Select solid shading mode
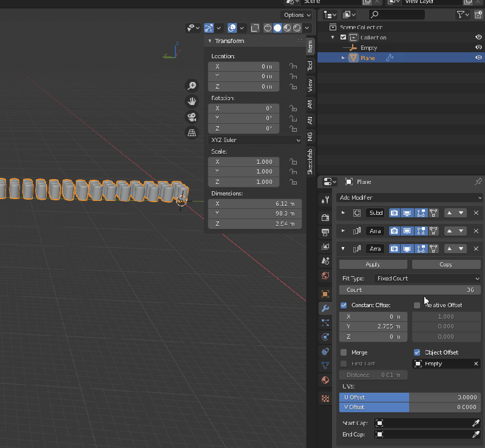 click(x=277, y=28)
